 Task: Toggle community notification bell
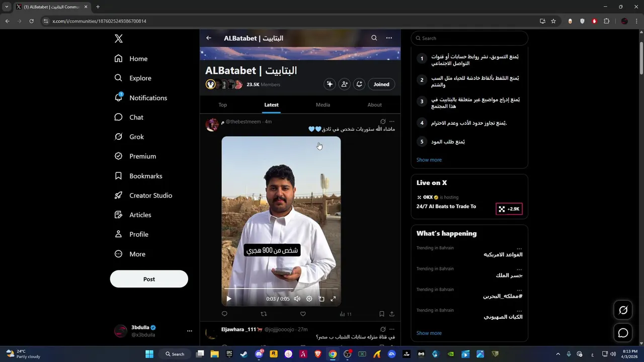coord(359,84)
